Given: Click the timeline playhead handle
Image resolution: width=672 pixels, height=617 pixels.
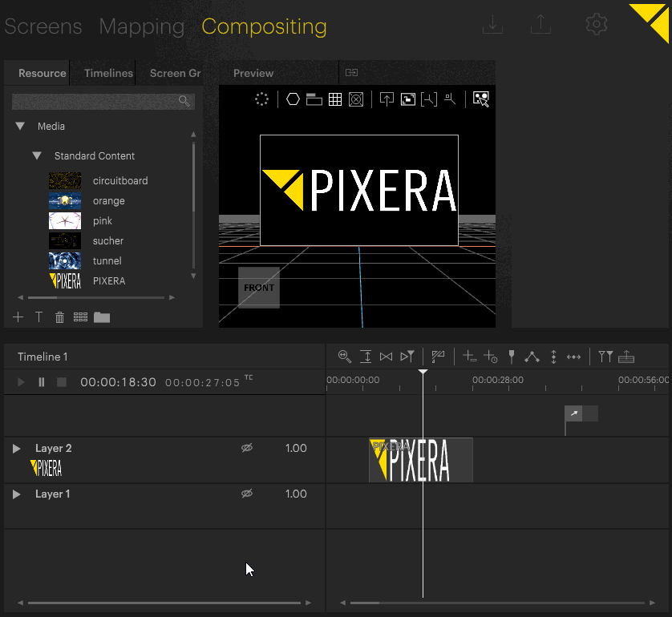Looking at the screenshot, I should coord(423,372).
